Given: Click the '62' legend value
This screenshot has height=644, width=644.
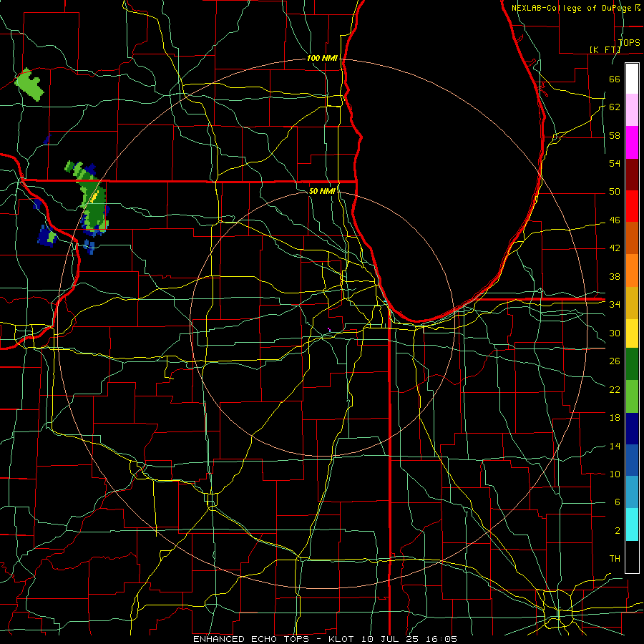Looking at the screenshot, I should point(615,107).
